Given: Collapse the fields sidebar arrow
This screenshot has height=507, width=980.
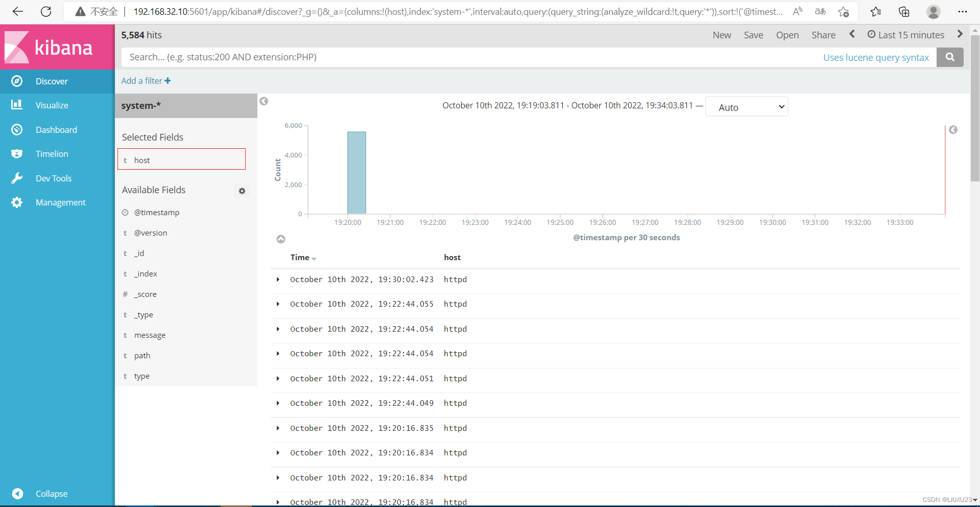Looking at the screenshot, I should (x=264, y=101).
